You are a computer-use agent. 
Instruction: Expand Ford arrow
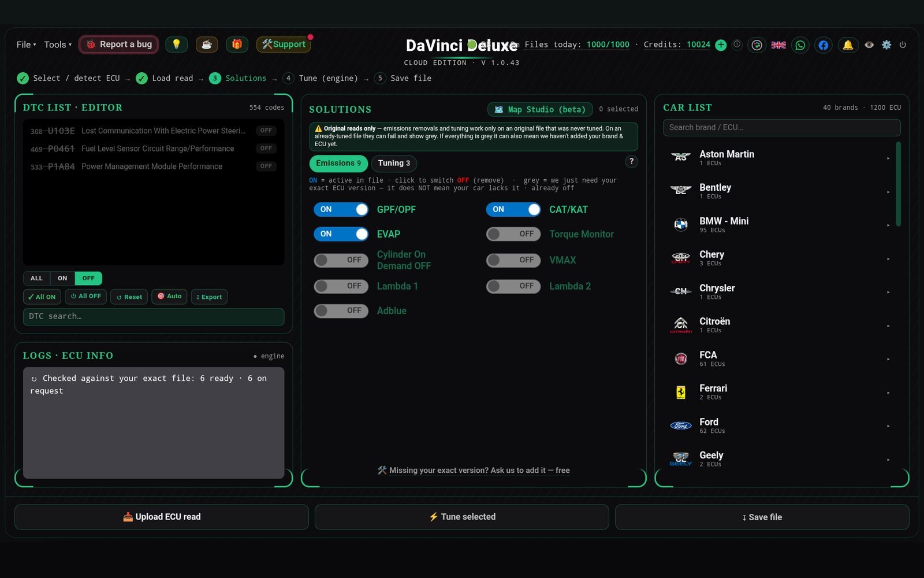click(x=888, y=426)
